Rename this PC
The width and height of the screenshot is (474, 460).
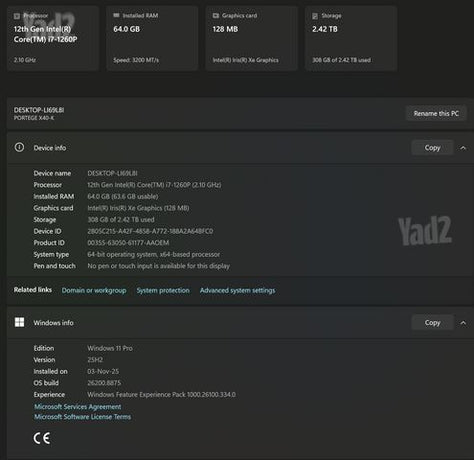click(436, 114)
